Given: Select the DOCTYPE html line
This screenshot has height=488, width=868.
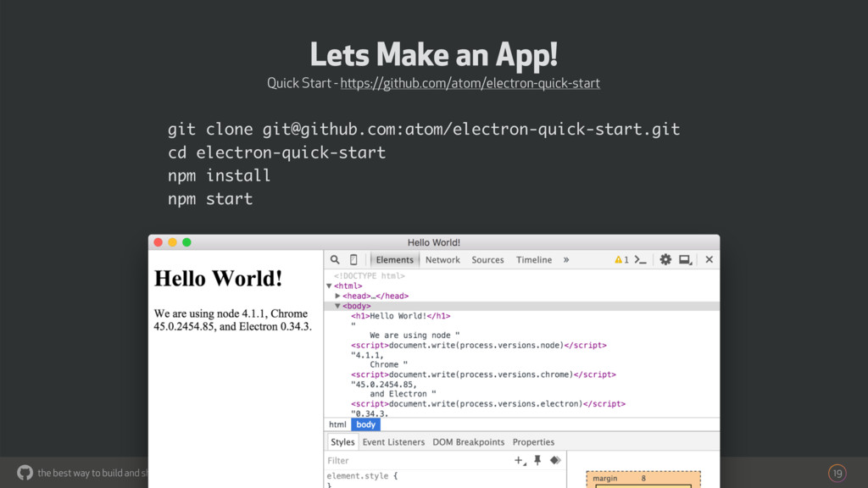Looking at the screenshot, I should tap(369, 275).
